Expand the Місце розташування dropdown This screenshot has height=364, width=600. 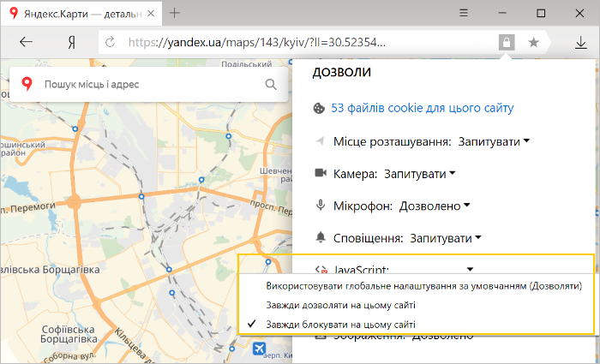click(x=494, y=141)
